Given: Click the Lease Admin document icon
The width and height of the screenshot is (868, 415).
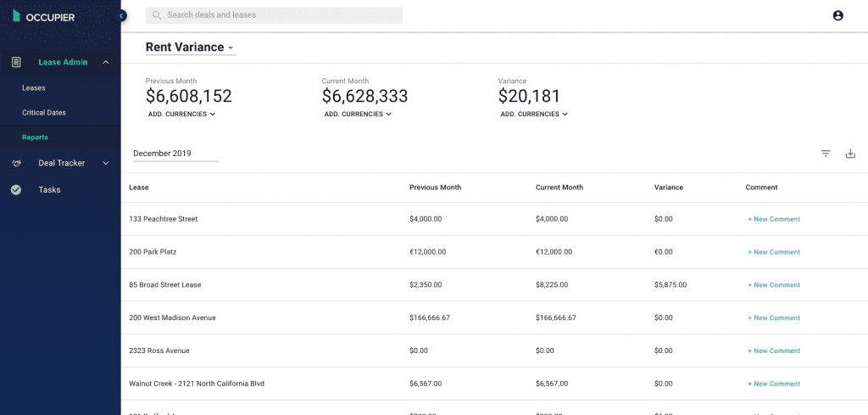Looking at the screenshot, I should click(16, 62).
